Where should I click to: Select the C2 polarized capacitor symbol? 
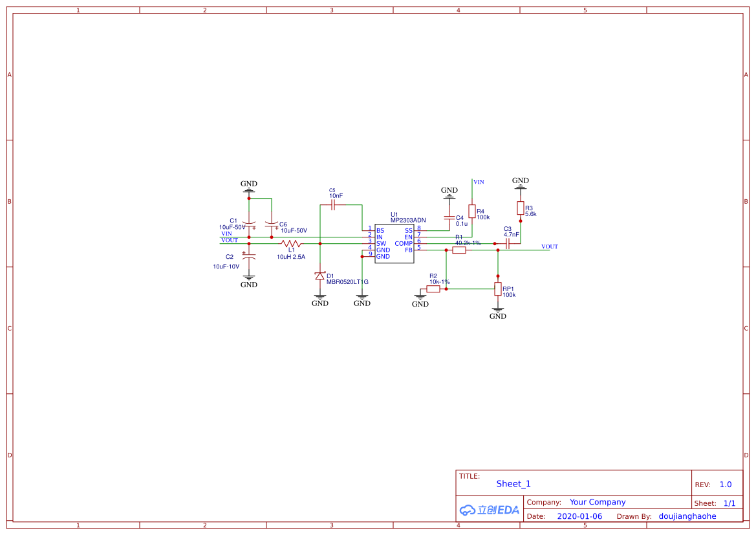(249, 257)
